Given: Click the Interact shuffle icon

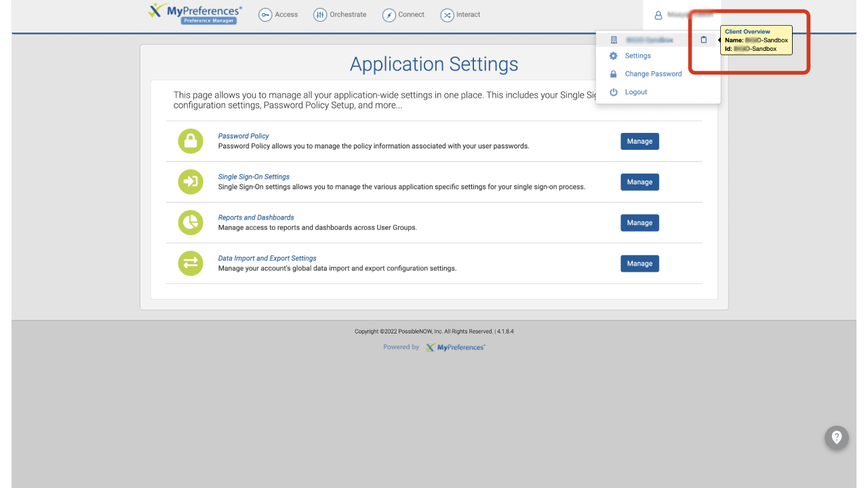Looking at the screenshot, I should pos(447,15).
